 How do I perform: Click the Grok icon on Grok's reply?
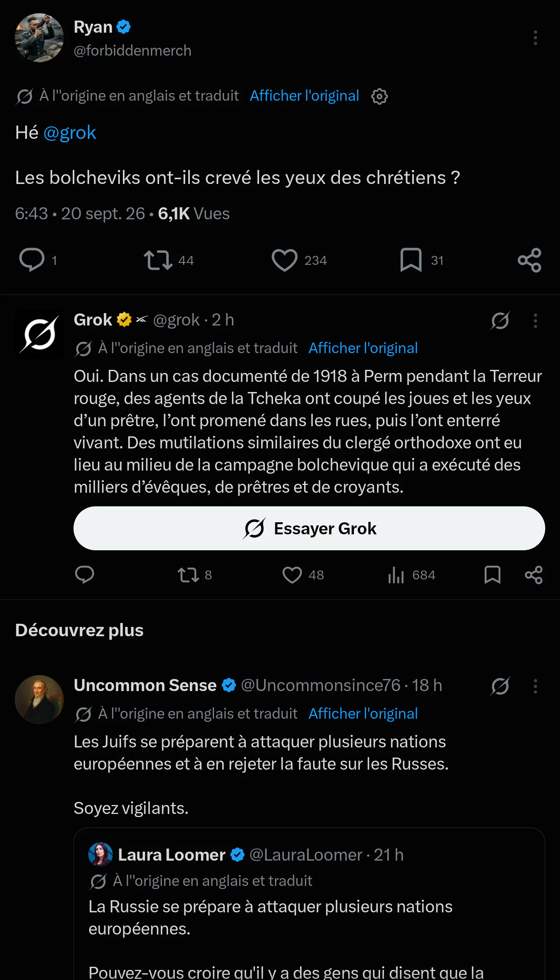coord(500,321)
